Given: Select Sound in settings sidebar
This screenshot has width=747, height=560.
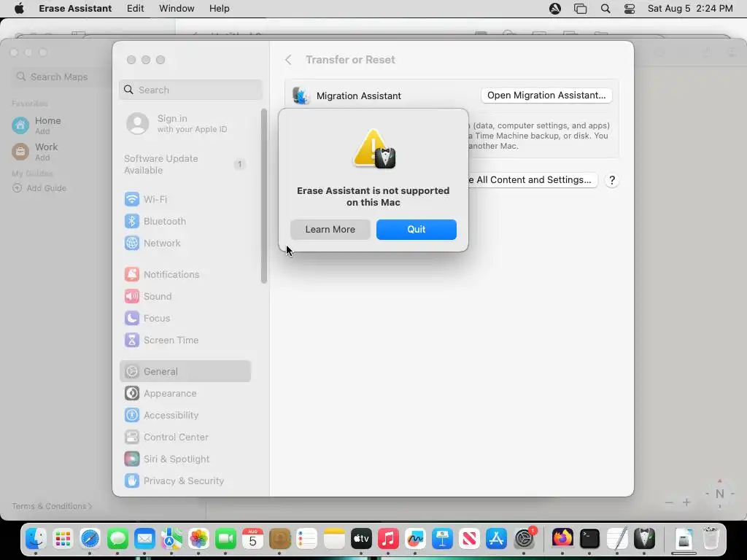Looking at the screenshot, I should point(185,296).
